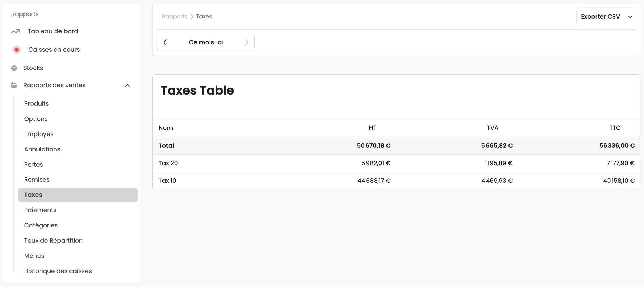Go to next month with right arrow
The image size is (644, 287).
(246, 42)
